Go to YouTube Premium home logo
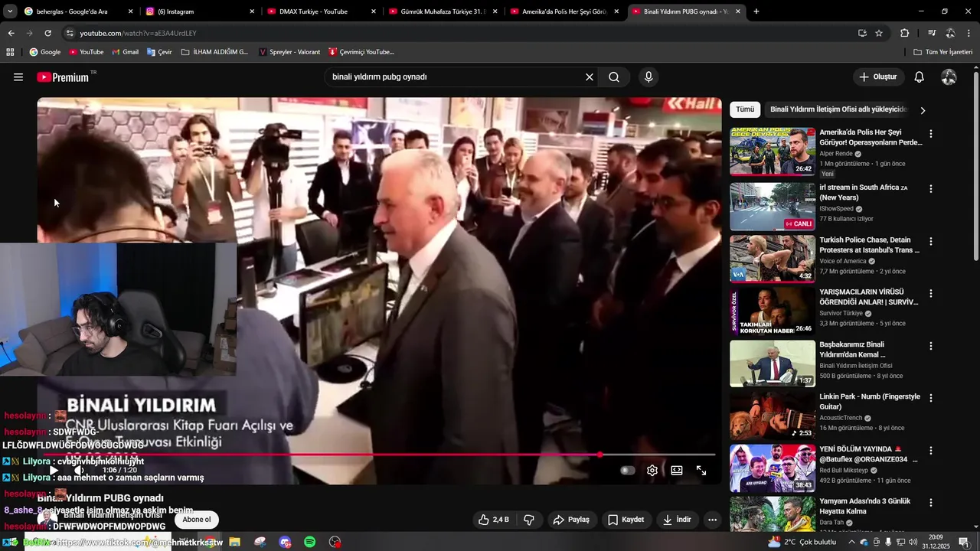The image size is (980, 551). 63,77
